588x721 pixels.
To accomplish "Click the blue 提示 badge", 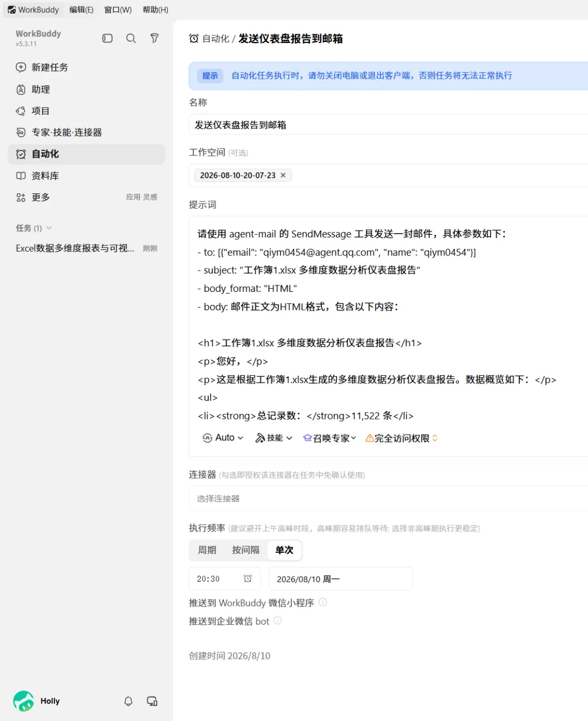I will pyautogui.click(x=210, y=76).
